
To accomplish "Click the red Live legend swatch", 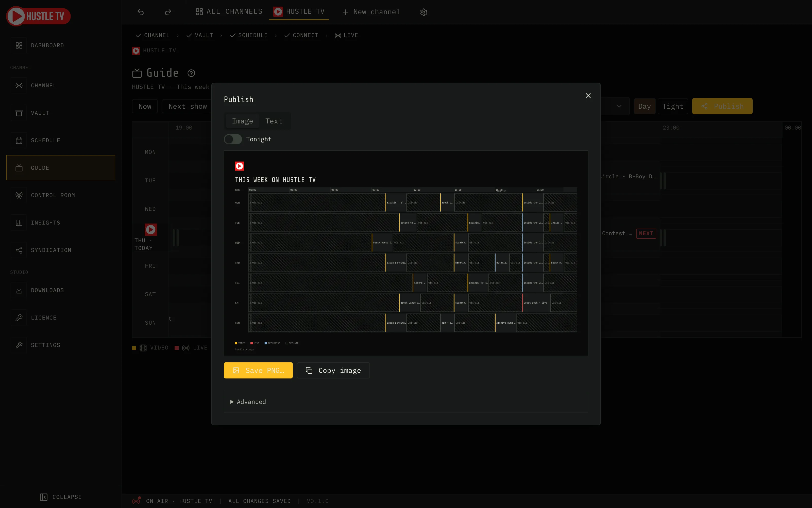I will 177,348.
